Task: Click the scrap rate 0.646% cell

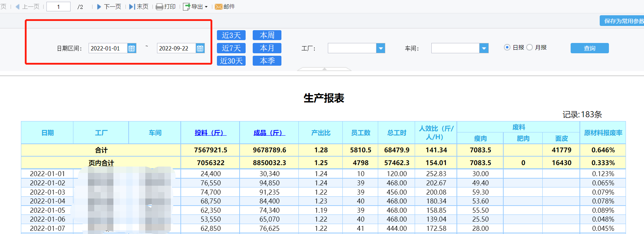Action: click(x=603, y=150)
